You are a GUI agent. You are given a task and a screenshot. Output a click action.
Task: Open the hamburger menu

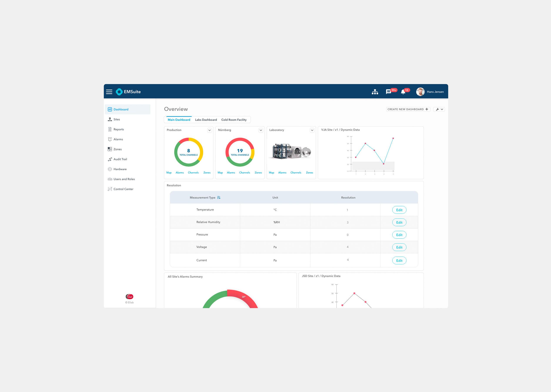point(109,92)
